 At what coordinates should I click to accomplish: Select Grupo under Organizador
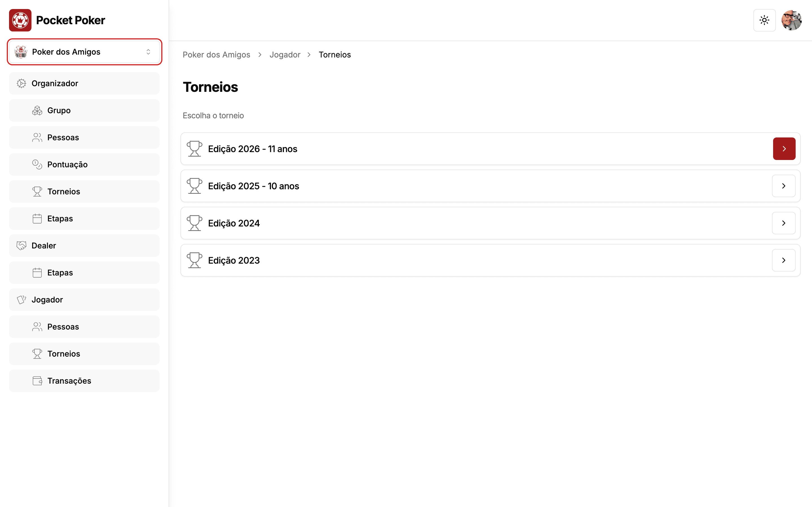(x=84, y=110)
